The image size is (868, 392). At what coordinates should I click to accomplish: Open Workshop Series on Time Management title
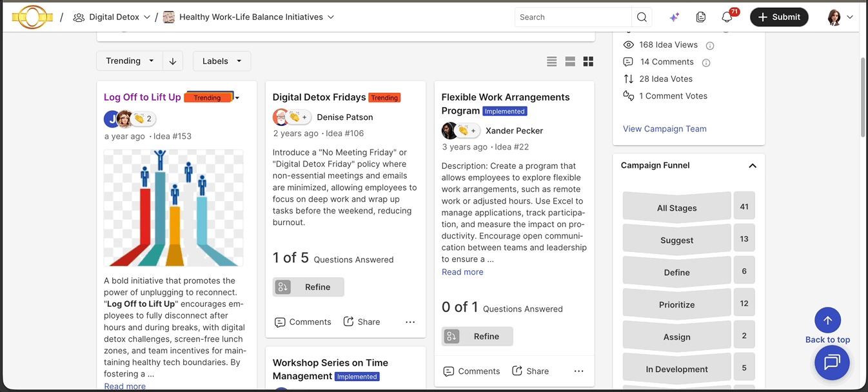(x=330, y=369)
